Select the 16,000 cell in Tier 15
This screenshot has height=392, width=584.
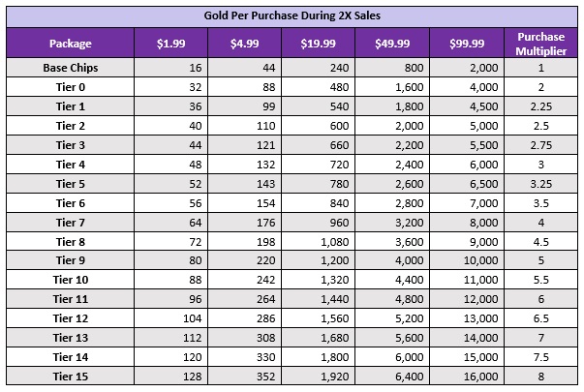467,377
